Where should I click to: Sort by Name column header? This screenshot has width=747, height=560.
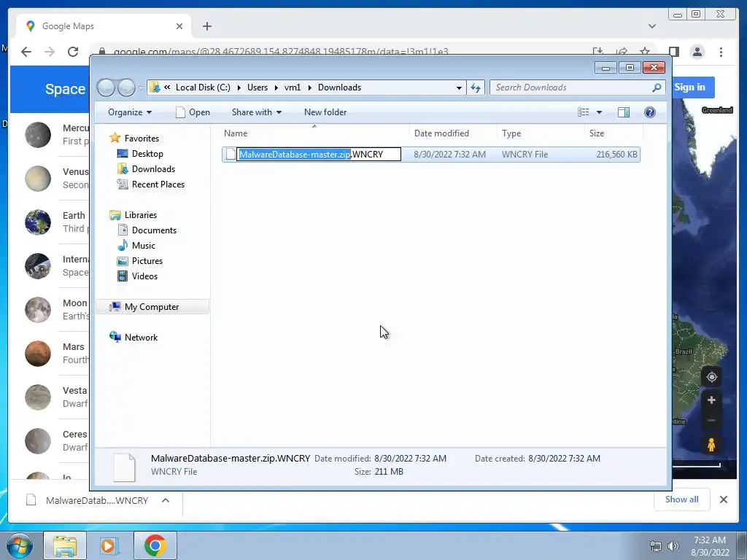[x=314, y=133]
